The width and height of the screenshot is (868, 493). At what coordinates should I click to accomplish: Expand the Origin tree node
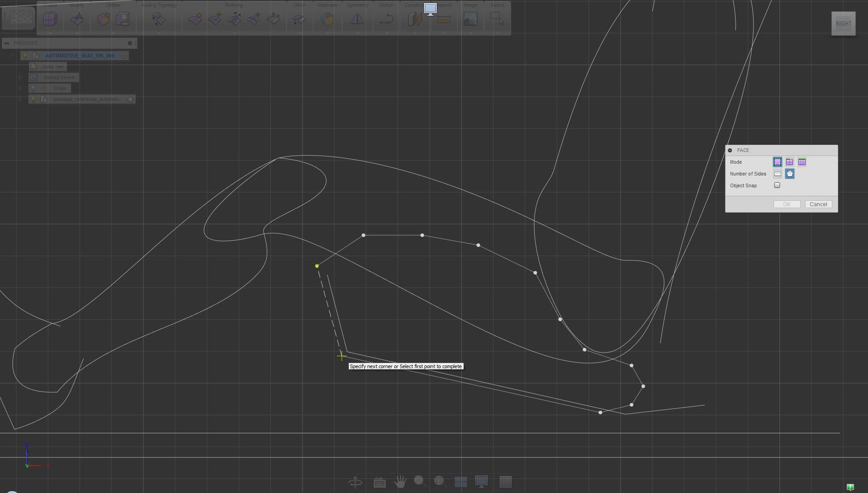(20, 88)
